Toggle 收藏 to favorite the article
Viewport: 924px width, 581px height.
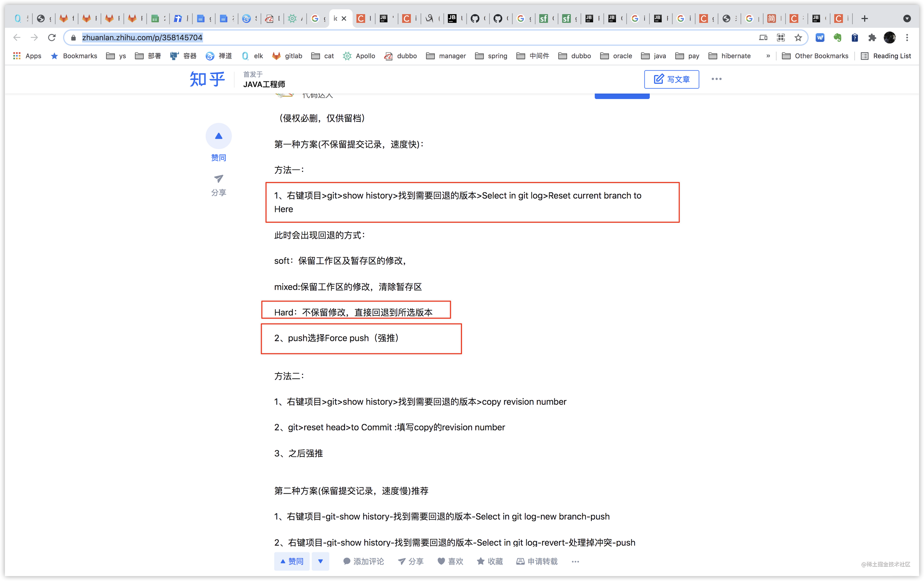point(489,561)
